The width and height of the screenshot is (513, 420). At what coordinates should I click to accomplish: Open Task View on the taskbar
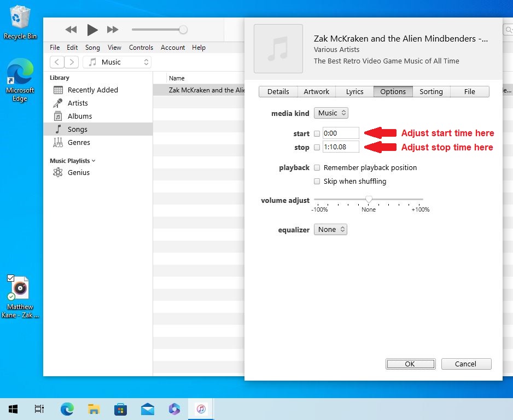pos(39,409)
